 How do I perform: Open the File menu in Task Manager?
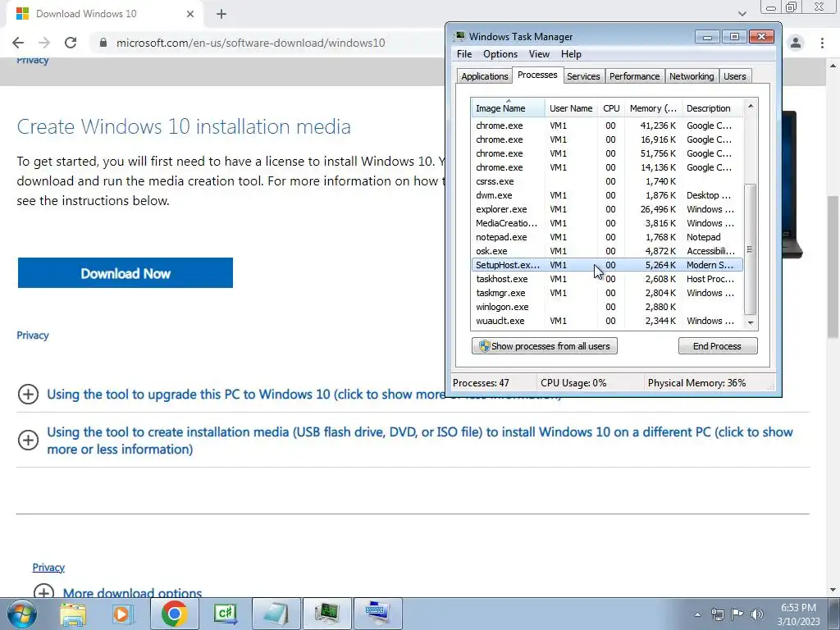click(464, 54)
